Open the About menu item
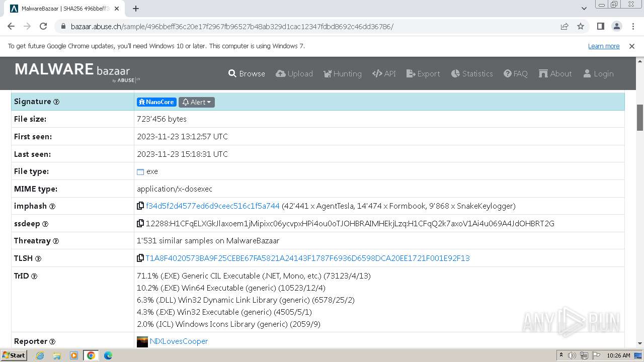 (555, 73)
